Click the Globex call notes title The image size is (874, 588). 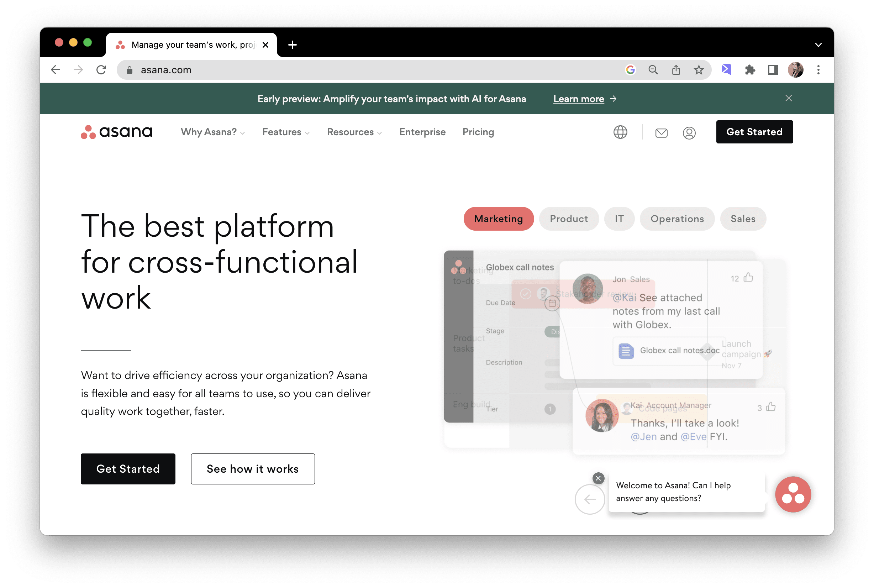520,267
